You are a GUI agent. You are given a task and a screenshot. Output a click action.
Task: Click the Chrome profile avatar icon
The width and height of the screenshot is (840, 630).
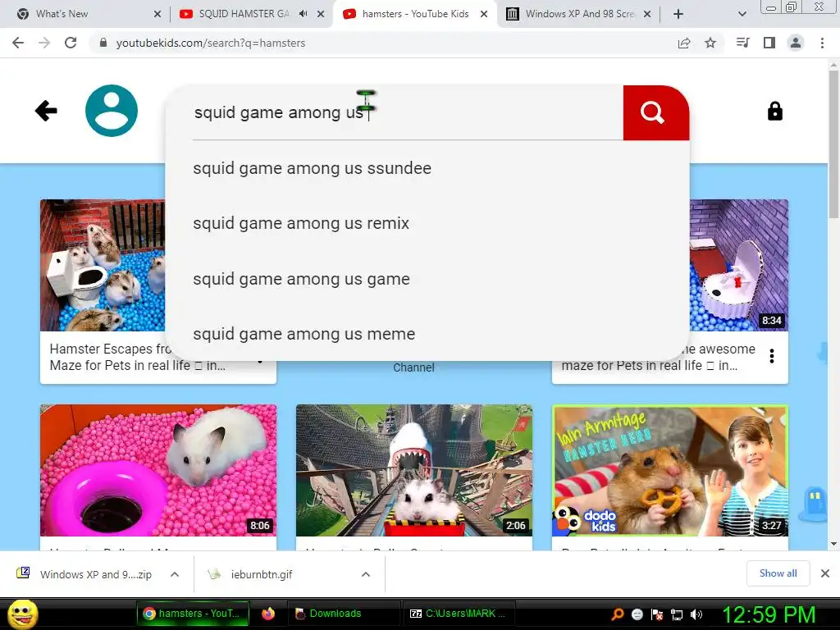(x=796, y=43)
